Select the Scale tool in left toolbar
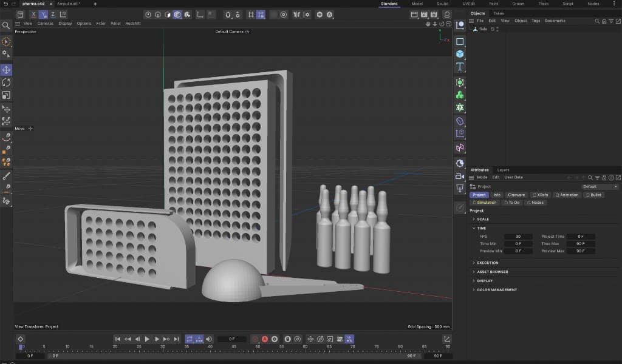Screen dimensions: 622x364 pos(6,95)
